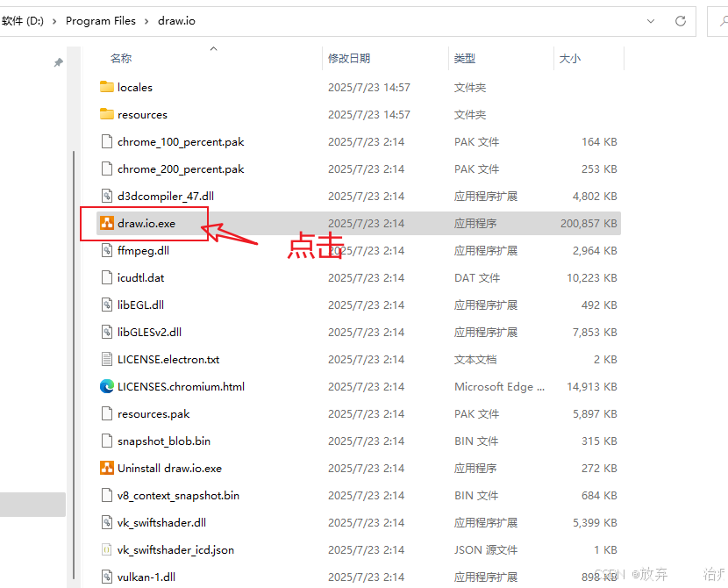Select the LICENSE.electron.txt document icon

click(x=107, y=359)
